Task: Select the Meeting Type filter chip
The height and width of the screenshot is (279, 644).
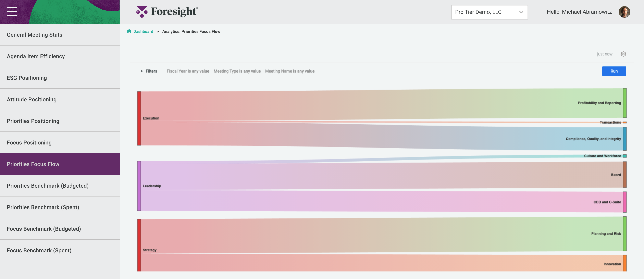Action: (237, 71)
